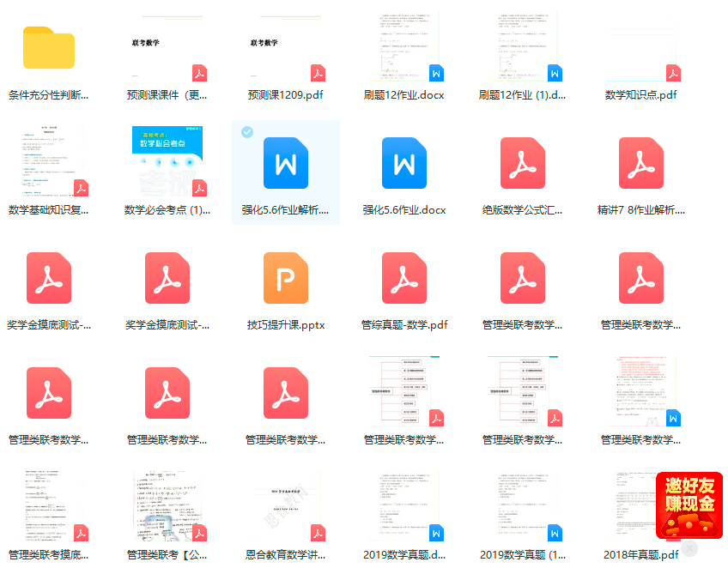Image resolution: width=728 pixels, height=568 pixels.
Task: Deselect the checkmark on 强化5.6作业解析
Action: point(246,132)
